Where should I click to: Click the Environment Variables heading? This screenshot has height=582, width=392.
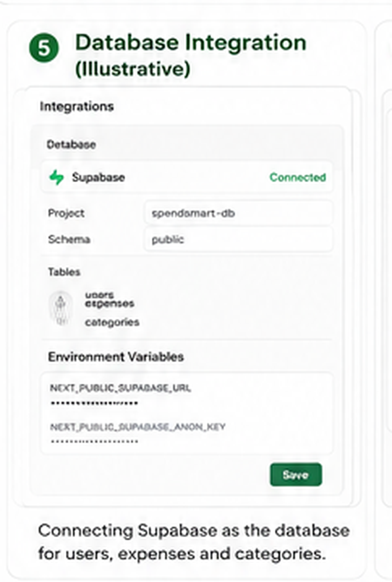pos(116,357)
